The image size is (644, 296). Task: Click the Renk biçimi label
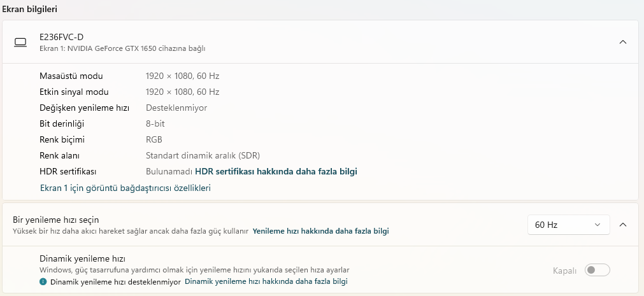(62, 140)
